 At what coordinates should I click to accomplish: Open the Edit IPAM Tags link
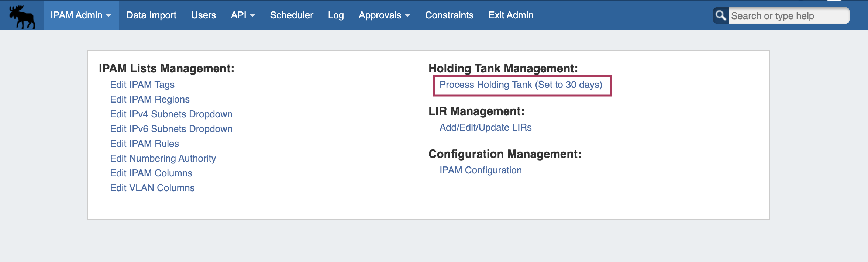tap(142, 85)
